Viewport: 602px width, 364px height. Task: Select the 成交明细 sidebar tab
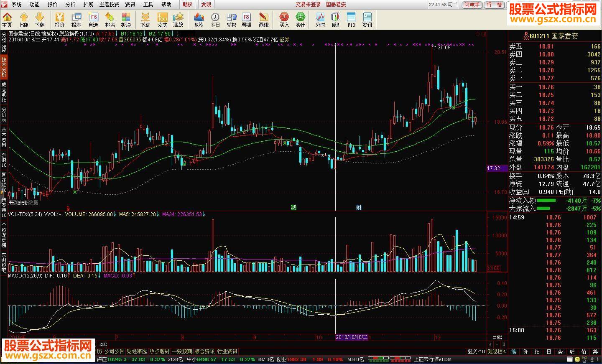4,92
